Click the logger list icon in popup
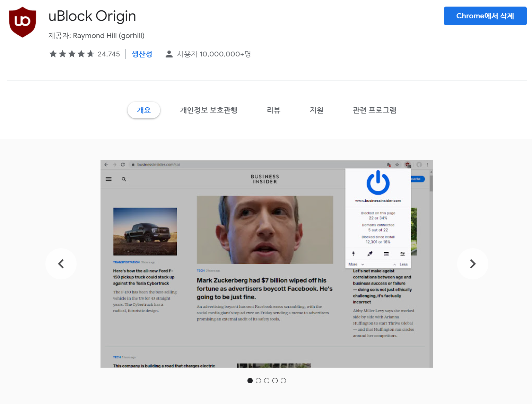The image size is (532, 404). [x=386, y=254]
